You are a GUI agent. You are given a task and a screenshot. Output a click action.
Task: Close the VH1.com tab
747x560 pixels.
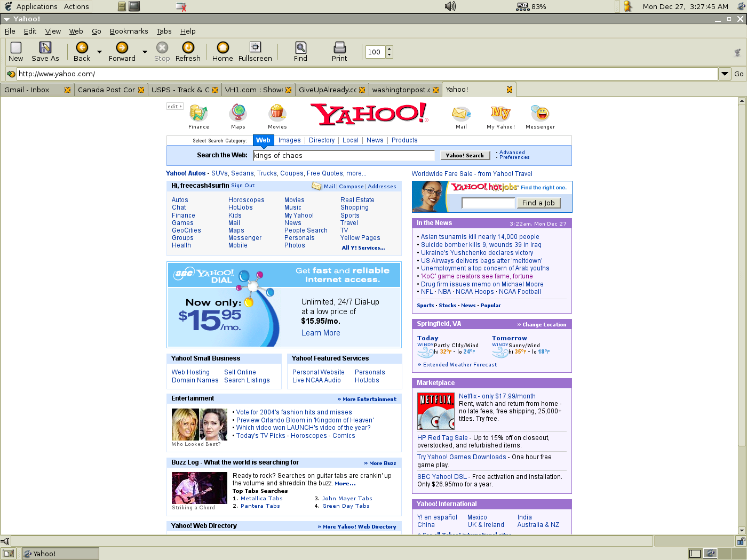point(288,90)
